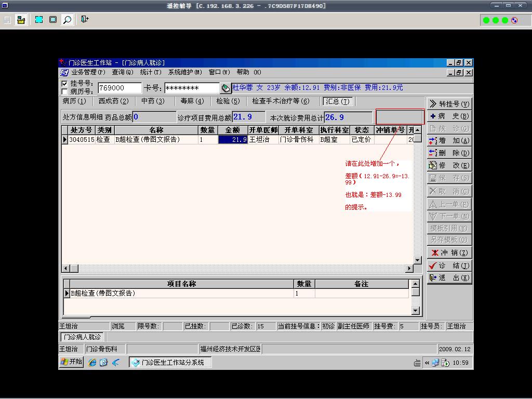Open patient history with 病史(B)
Viewport: 532px width, 399px height.
coord(449,116)
